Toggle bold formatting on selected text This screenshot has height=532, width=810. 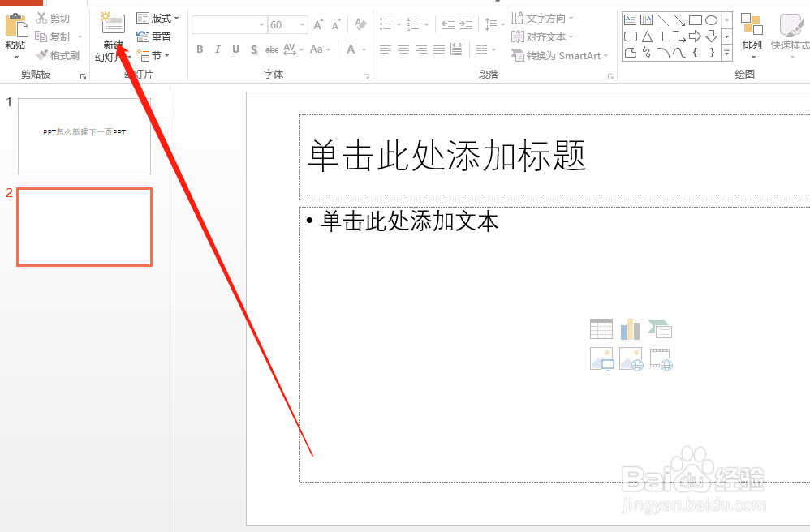click(x=199, y=49)
